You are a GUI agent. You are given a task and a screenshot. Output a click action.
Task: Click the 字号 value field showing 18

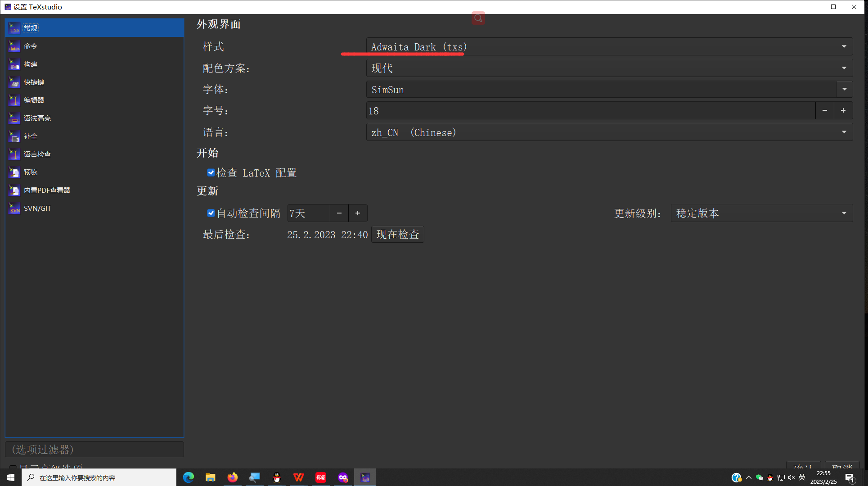(x=591, y=110)
